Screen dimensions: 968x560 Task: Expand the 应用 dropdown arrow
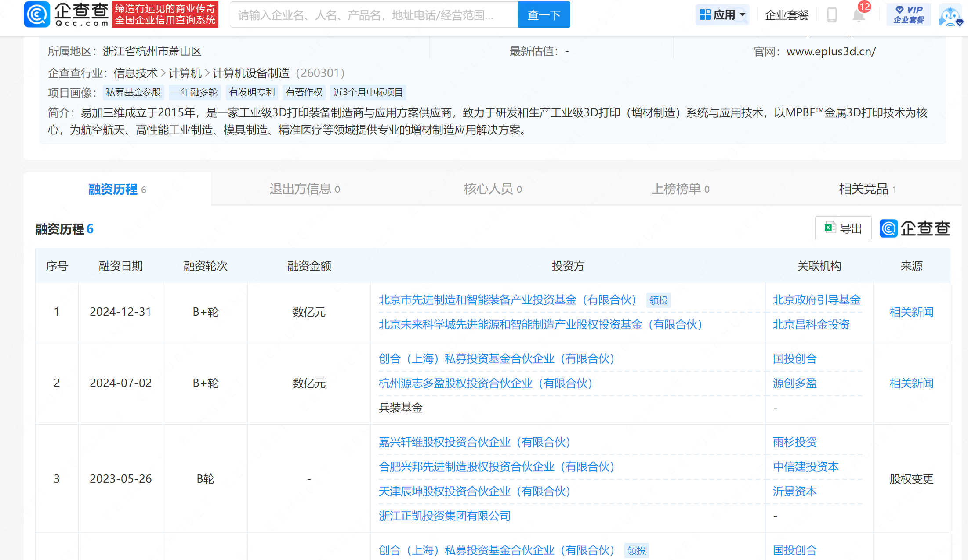point(743,15)
